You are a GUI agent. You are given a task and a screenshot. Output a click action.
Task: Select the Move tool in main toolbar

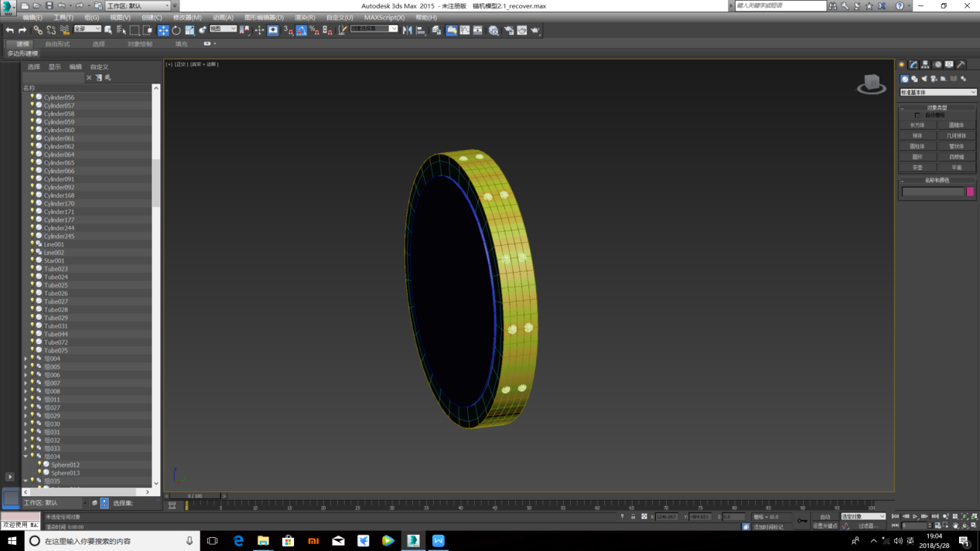point(163,30)
